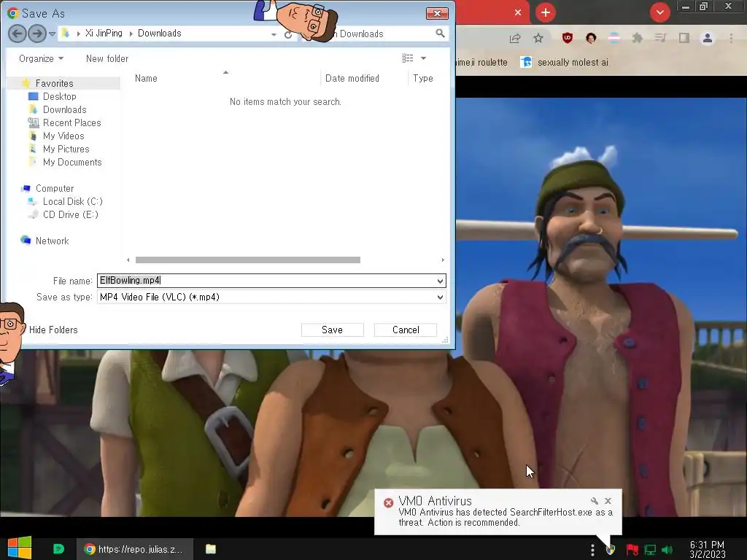
Task: Select Favorites in navigation pane
Action: (54, 83)
